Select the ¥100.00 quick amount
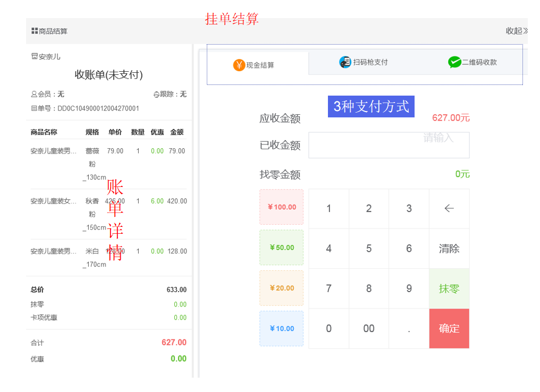Image resolution: width=540 pixels, height=392 pixels. tap(282, 207)
